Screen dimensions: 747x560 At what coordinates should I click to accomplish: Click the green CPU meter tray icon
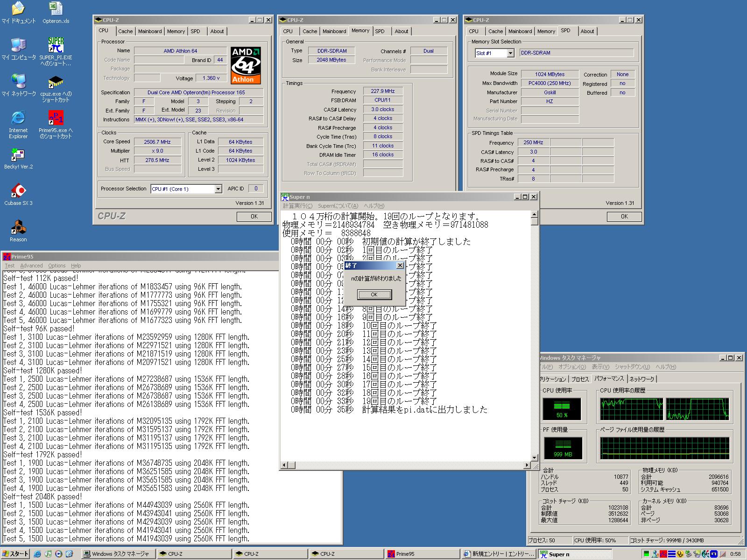pyautogui.click(x=646, y=554)
